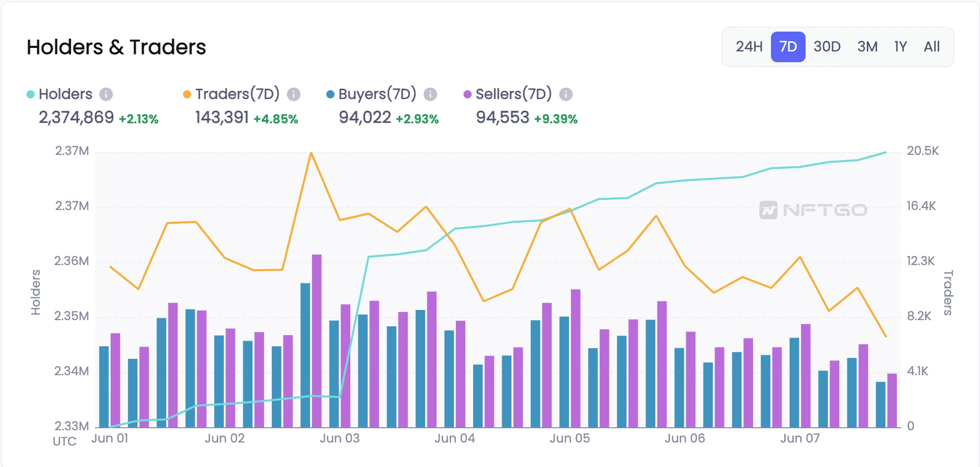Show the All time range

(932, 47)
